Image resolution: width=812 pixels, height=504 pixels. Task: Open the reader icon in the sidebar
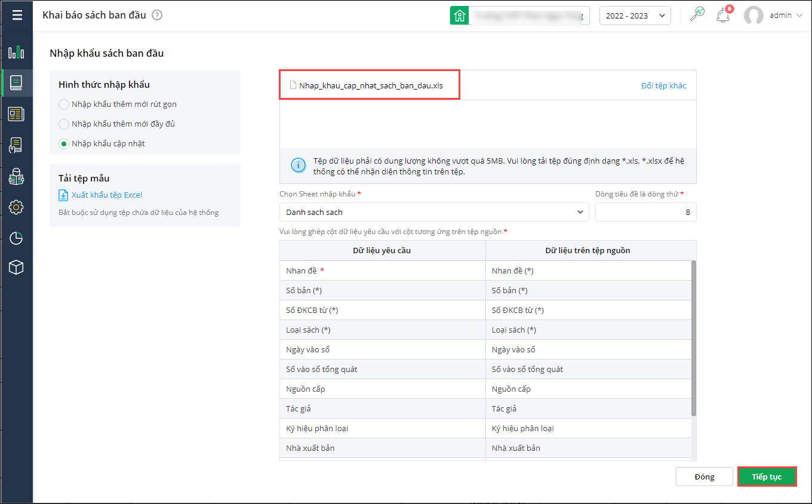point(16,176)
